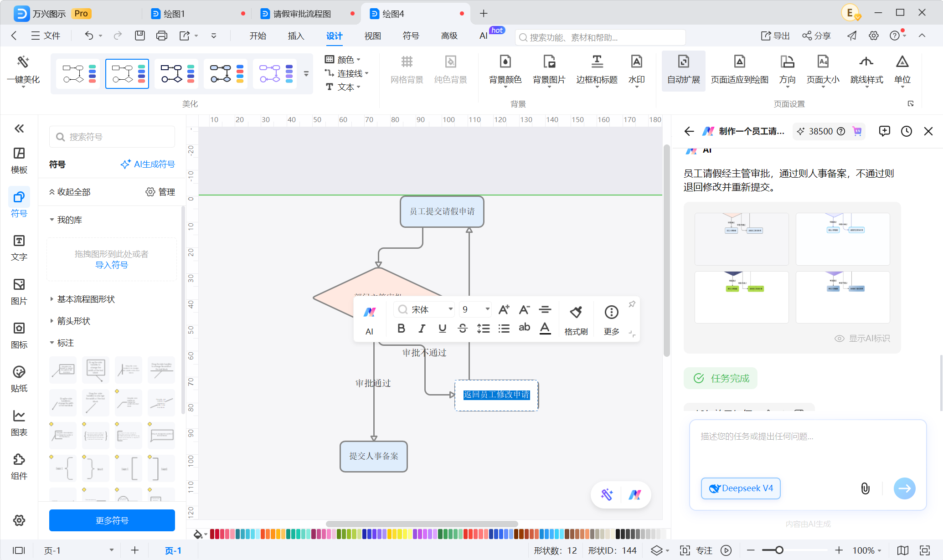This screenshot has width=943, height=560.
Task: Open the font size dropdown showing 9
Action: point(475,309)
